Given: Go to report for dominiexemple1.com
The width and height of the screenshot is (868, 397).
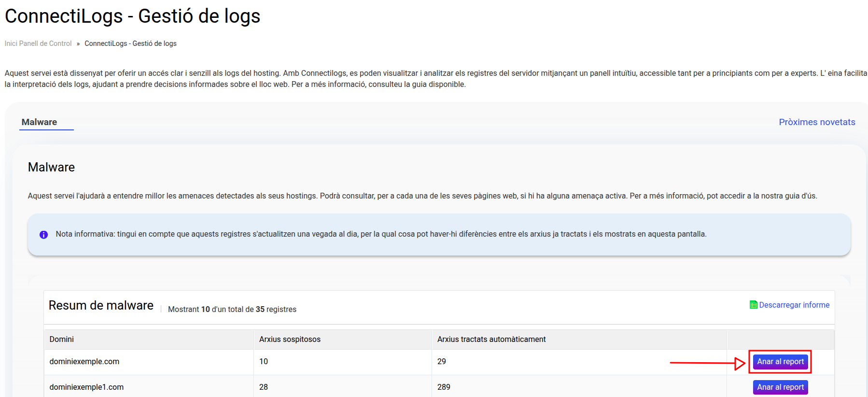Looking at the screenshot, I should tap(780, 387).
